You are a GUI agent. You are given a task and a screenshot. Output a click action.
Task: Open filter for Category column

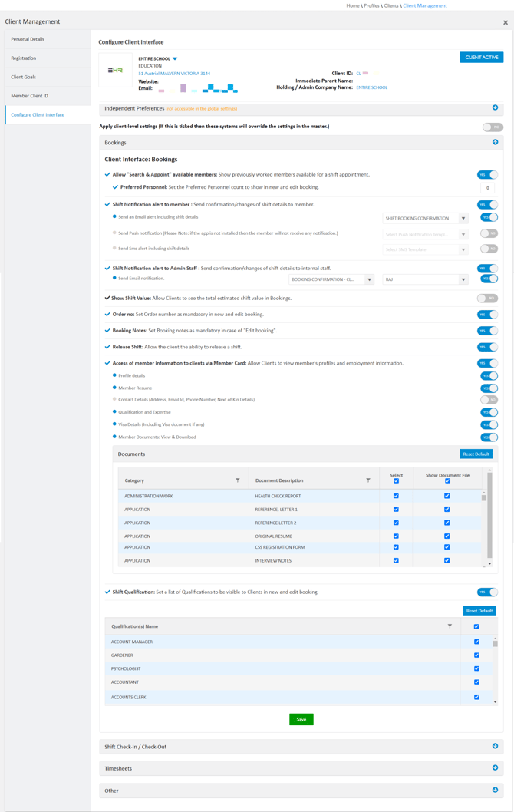tap(238, 480)
